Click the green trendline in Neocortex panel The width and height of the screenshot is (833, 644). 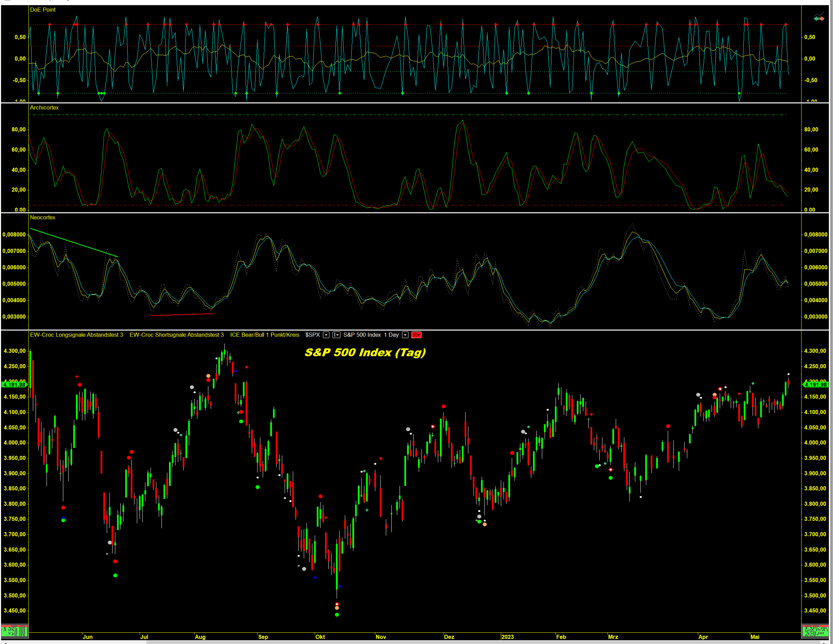74,243
